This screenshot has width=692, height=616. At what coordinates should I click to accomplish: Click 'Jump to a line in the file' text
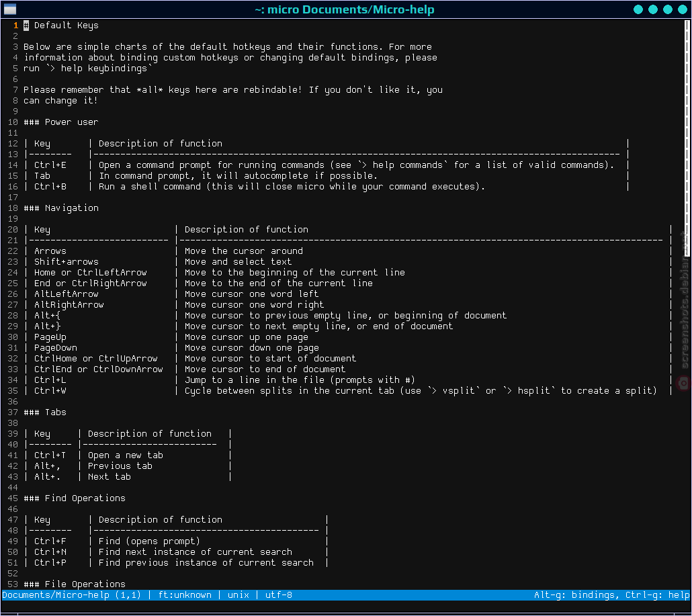coord(254,380)
